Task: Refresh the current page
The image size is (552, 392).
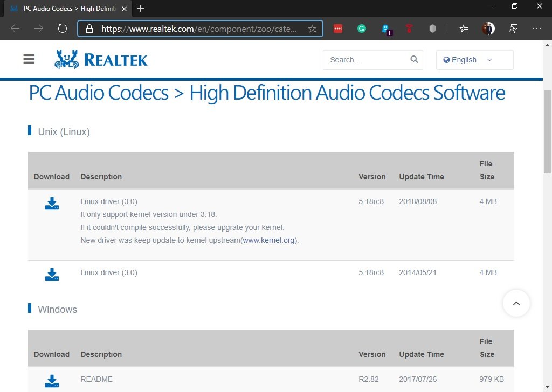Action: tap(63, 29)
